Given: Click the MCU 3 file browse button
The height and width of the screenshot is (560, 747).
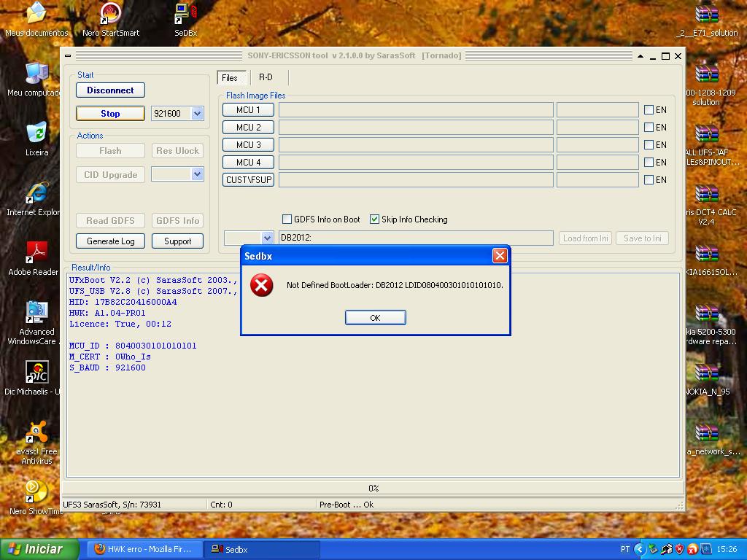Looking at the screenshot, I should click(x=248, y=145).
